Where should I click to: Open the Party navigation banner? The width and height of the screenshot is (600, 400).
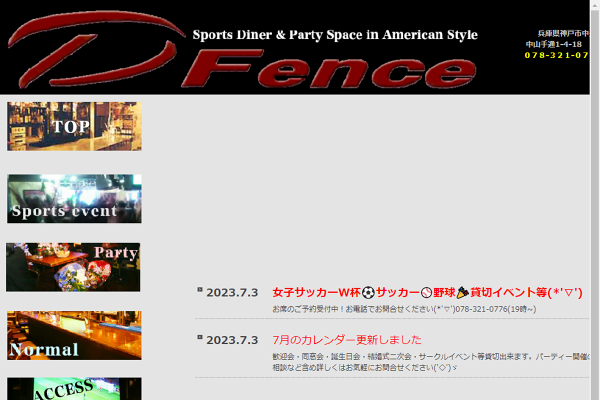click(73, 267)
